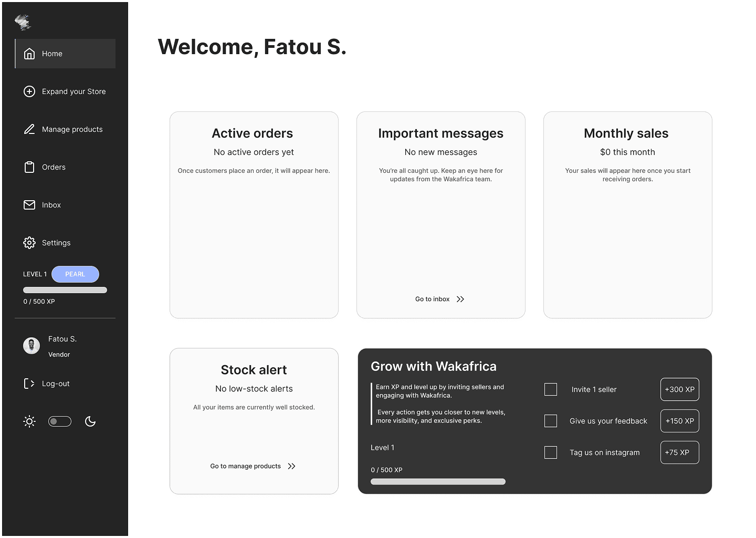Screen dimensions: 756x538
Task: Click the PEARL level badge
Action: click(x=75, y=274)
